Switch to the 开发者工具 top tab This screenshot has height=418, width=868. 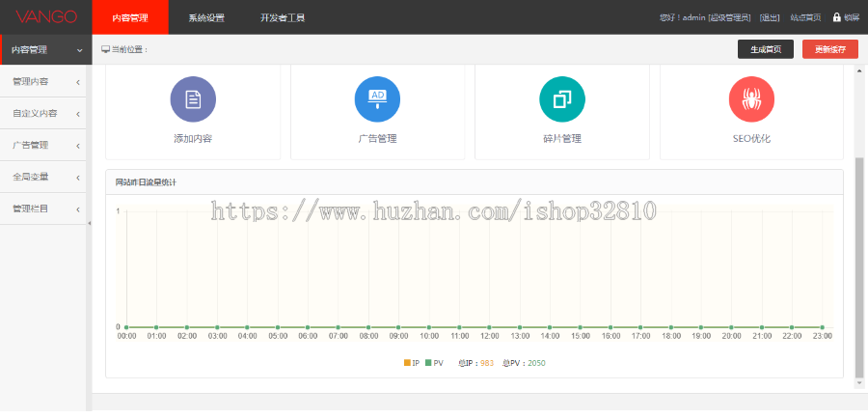[283, 17]
